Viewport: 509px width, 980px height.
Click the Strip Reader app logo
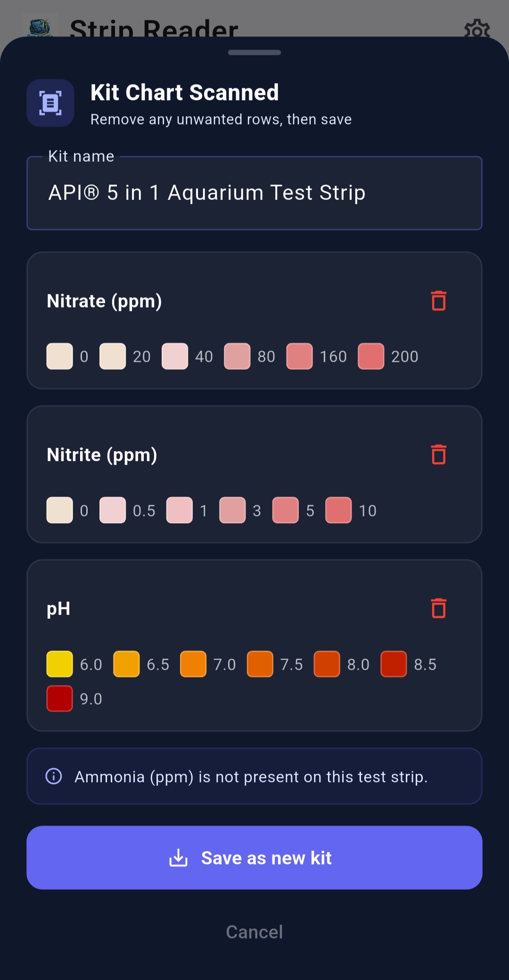pyautogui.click(x=40, y=26)
